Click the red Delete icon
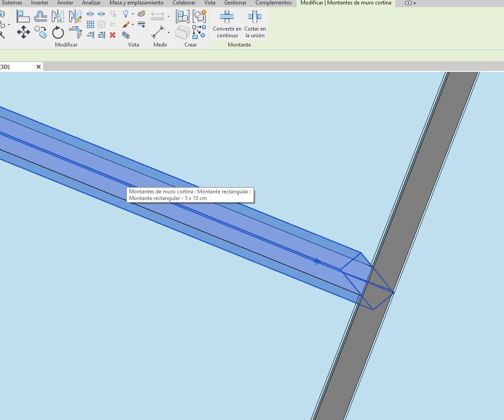The image size is (504, 420). click(x=113, y=35)
